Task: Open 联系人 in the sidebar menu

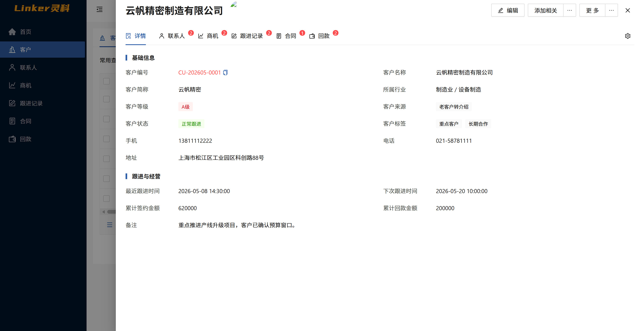Action: click(42, 67)
